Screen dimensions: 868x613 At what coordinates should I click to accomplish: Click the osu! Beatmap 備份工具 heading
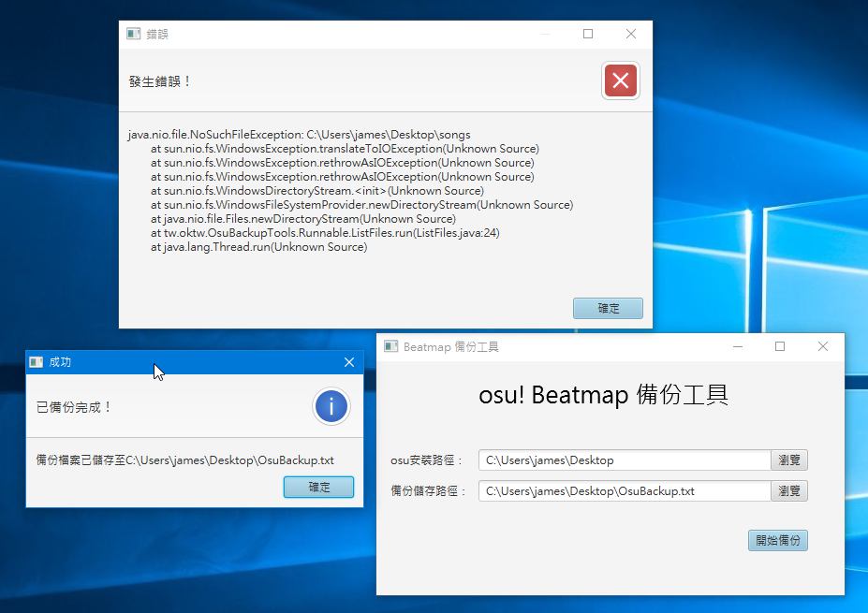(603, 395)
